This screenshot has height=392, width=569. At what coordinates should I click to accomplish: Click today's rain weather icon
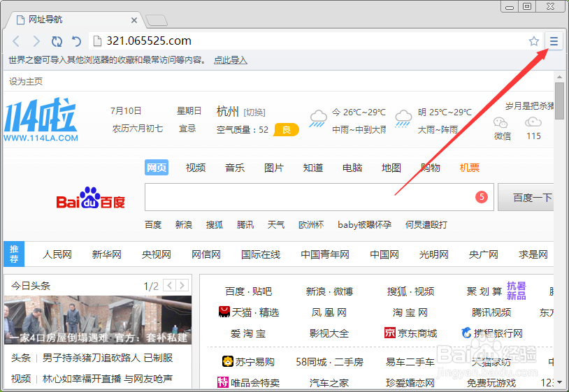coord(318,119)
